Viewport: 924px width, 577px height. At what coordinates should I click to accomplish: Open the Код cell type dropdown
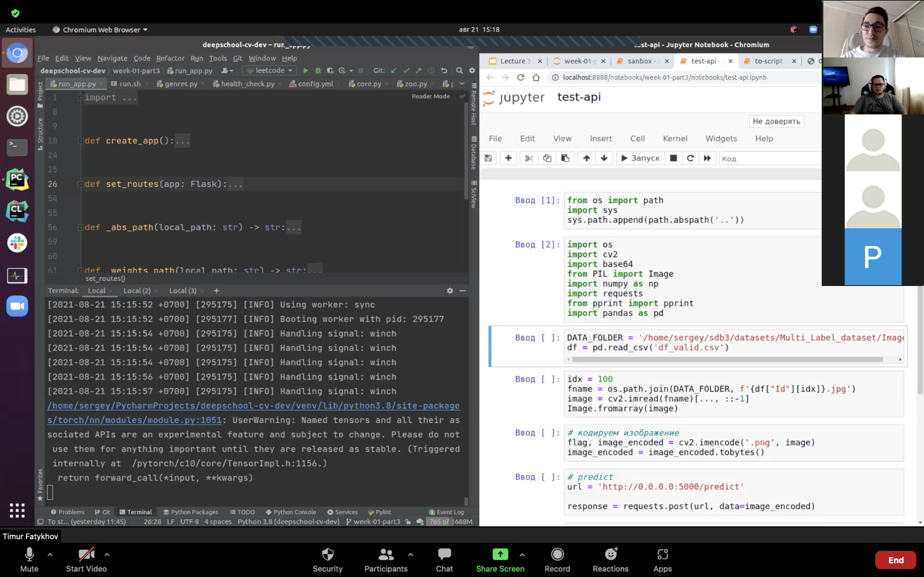click(x=770, y=158)
